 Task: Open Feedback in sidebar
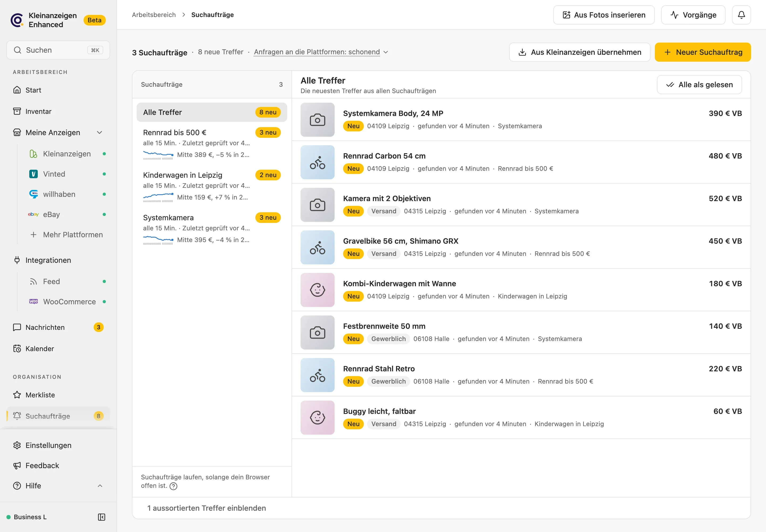(x=58, y=466)
